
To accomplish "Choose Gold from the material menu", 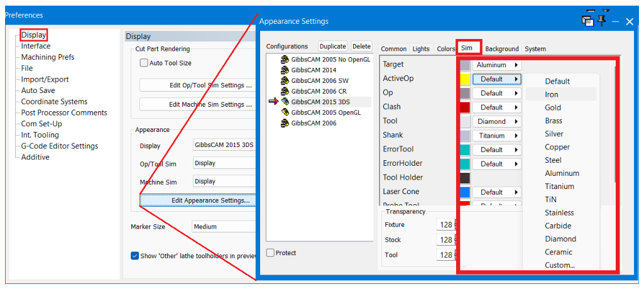I will tap(561, 107).
